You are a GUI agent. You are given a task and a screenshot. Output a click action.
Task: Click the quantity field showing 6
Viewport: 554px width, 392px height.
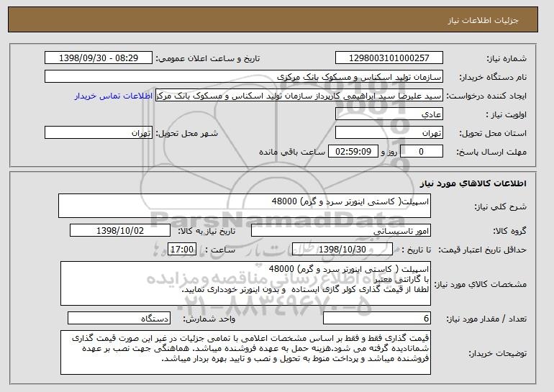(377, 318)
